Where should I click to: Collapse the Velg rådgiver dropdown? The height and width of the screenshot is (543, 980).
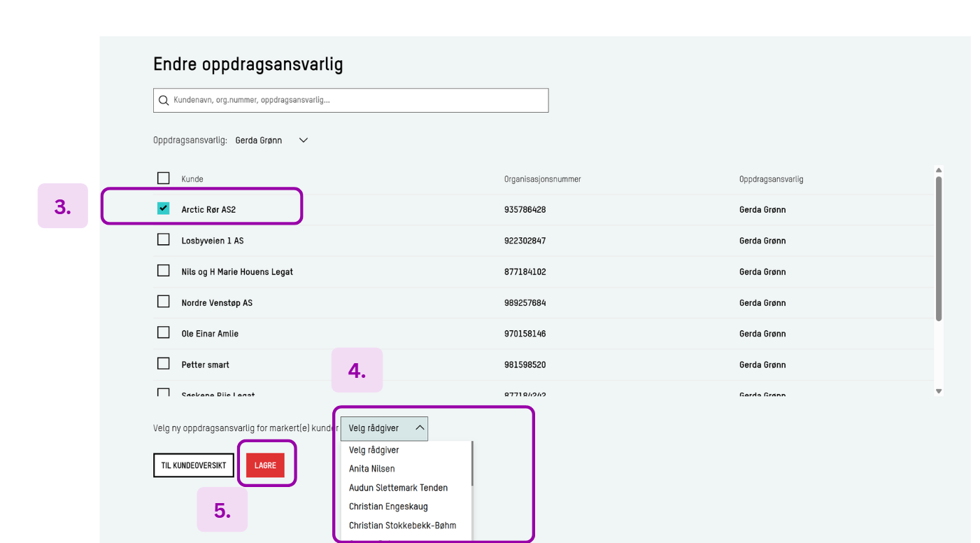click(x=384, y=428)
